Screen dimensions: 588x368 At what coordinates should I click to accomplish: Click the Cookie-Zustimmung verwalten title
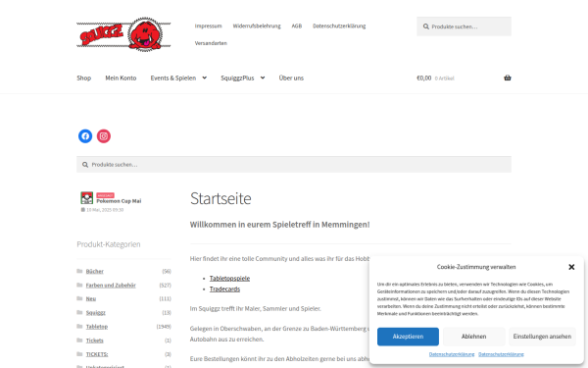(x=476, y=267)
